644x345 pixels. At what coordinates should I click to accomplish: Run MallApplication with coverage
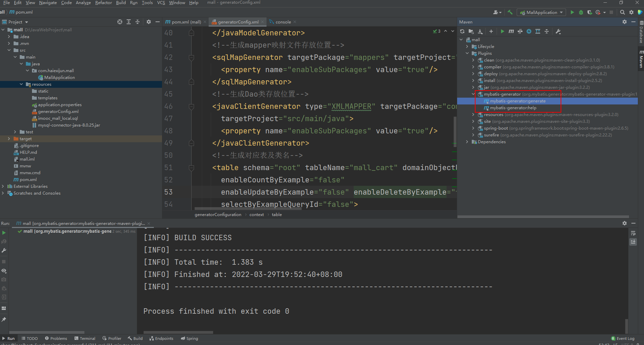pos(590,12)
